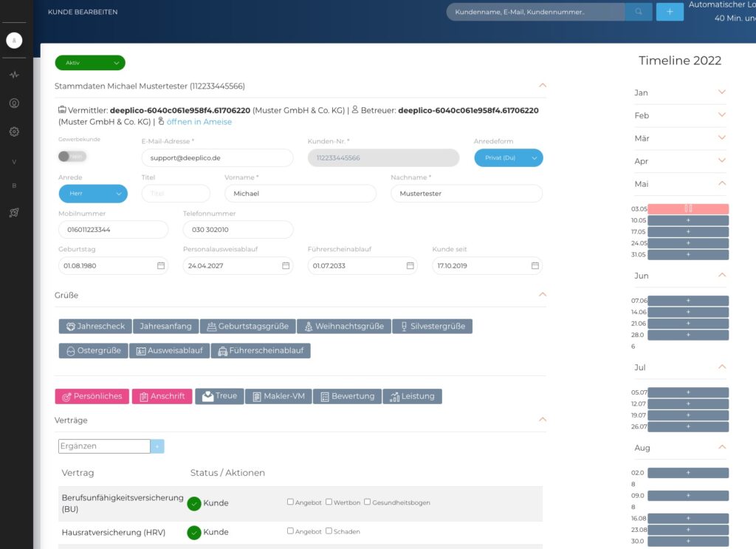
Task: Select the activity graph icon in sidebar
Action: (x=14, y=74)
